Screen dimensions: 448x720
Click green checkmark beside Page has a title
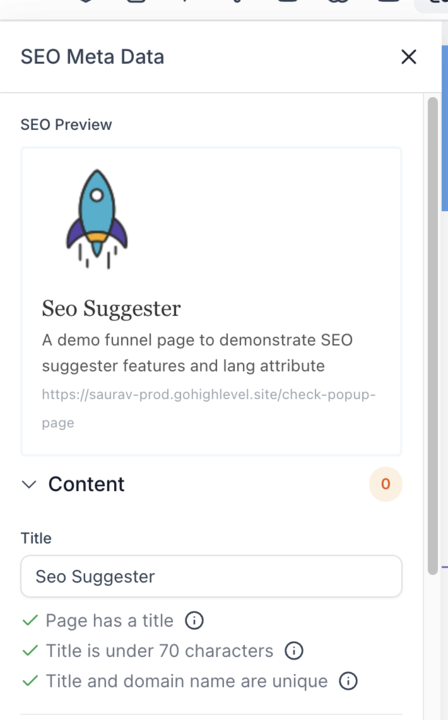click(30, 621)
